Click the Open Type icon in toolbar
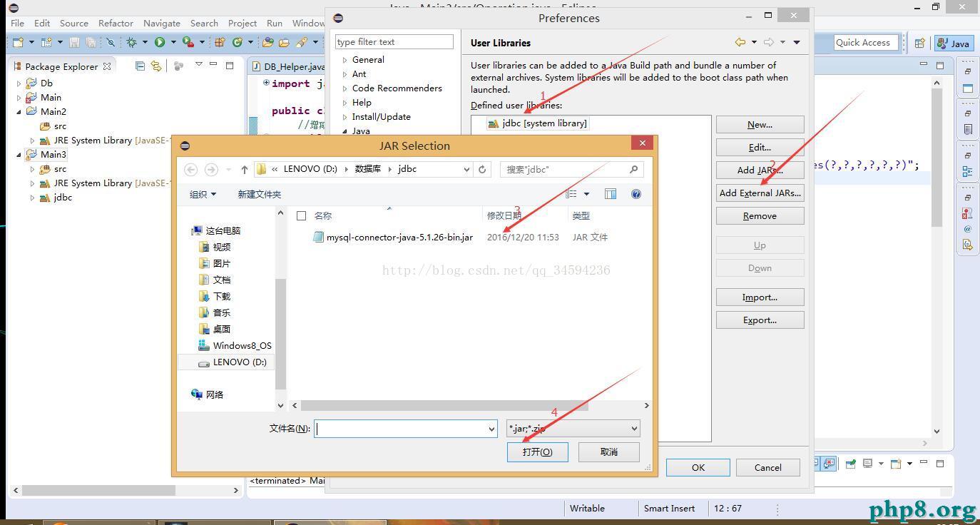980x525 pixels. click(x=268, y=43)
